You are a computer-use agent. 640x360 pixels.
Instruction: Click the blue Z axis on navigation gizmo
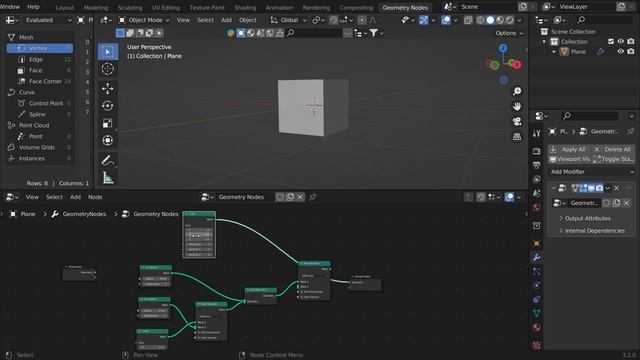[503, 48]
